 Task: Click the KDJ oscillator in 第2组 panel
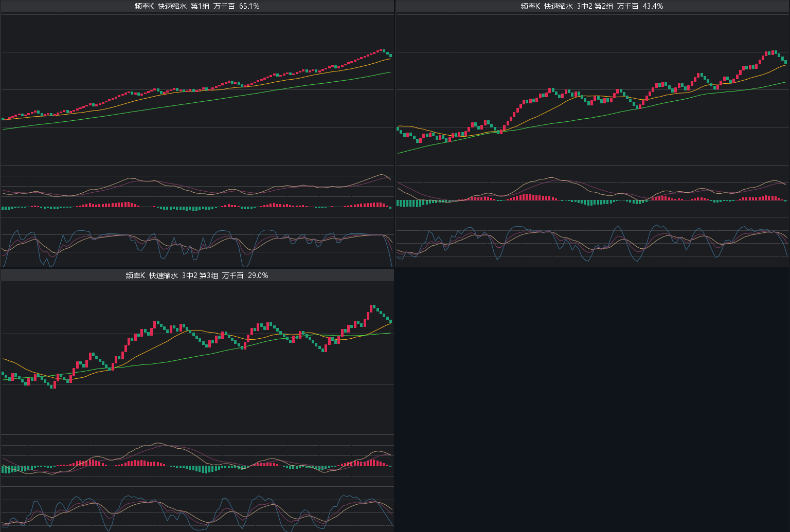592,242
